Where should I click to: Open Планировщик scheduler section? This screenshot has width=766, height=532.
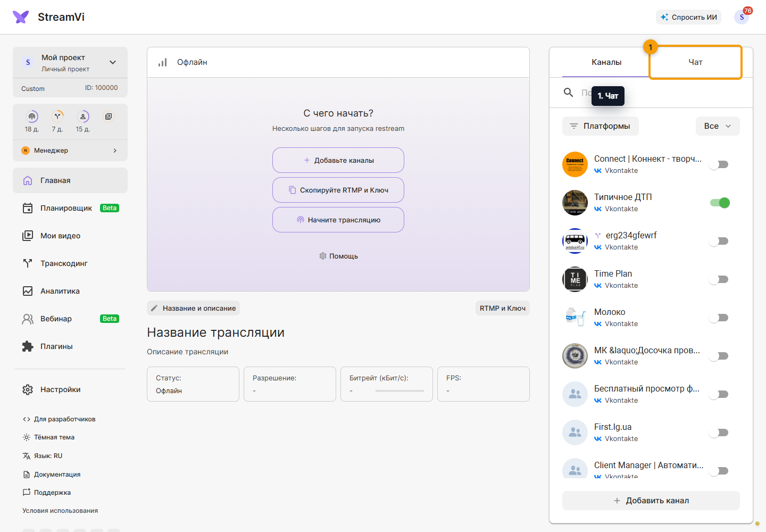click(x=70, y=208)
